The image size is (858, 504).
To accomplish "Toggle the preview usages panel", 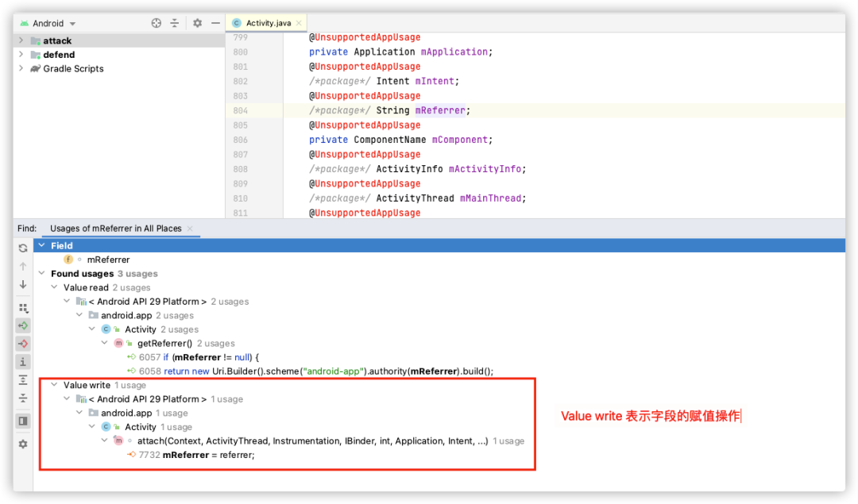I will pyautogui.click(x=23, y=421).
